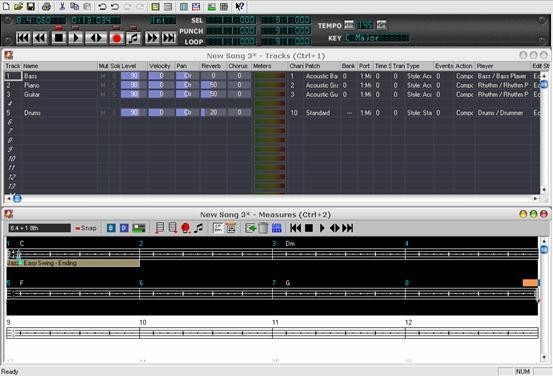Mute the Guitar track
The image size is (553, 376).
click(103, 94)
